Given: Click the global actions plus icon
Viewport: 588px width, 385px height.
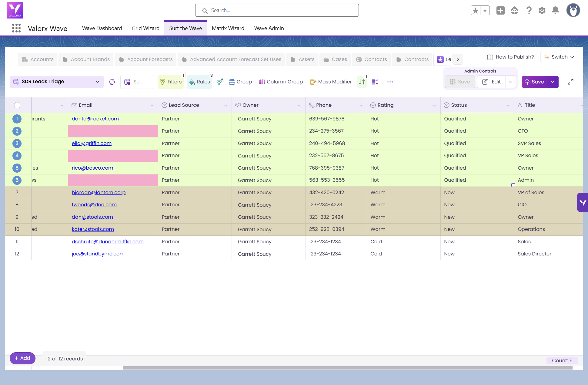Looking at the screenshot, I should coord(500,11).
